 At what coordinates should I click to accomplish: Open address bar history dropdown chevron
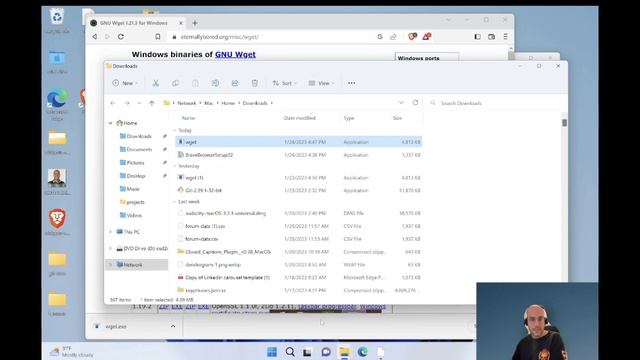[x=401, y=103]
